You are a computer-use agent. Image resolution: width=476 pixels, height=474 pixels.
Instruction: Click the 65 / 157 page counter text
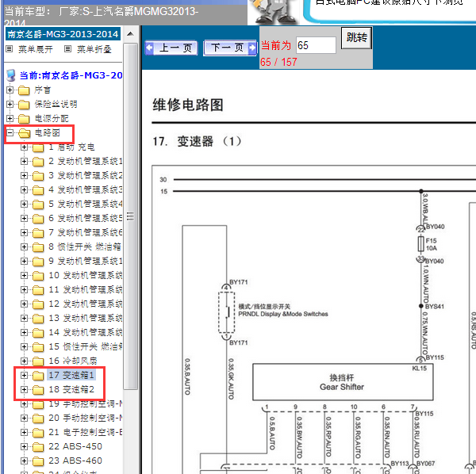pos(278,62)
